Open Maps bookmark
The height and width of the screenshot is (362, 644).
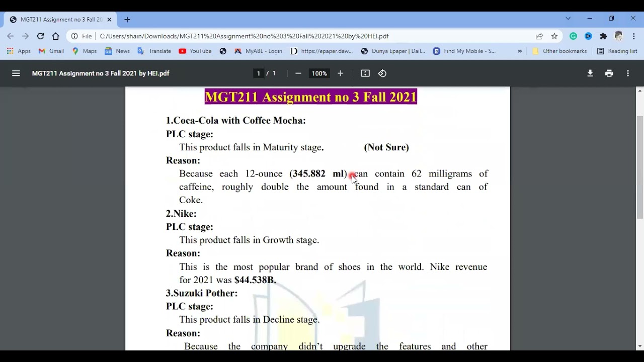[85, 51]
